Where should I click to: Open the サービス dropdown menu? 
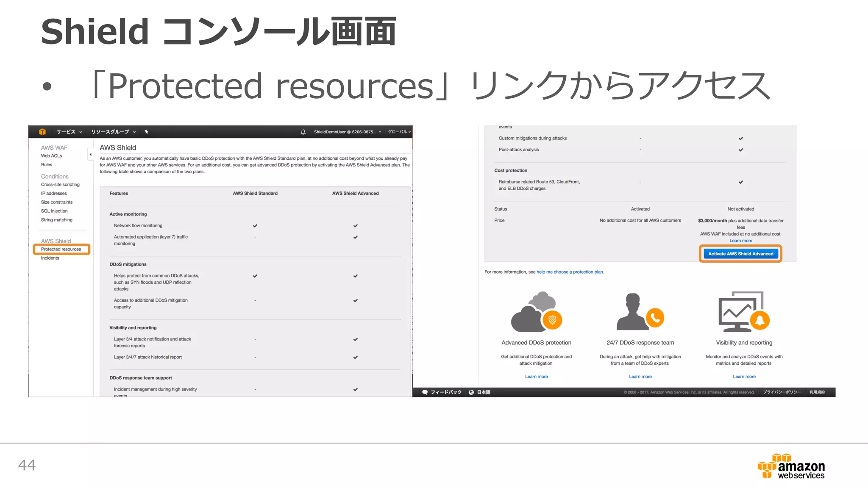pyautogui.click(x=69, y=132)
